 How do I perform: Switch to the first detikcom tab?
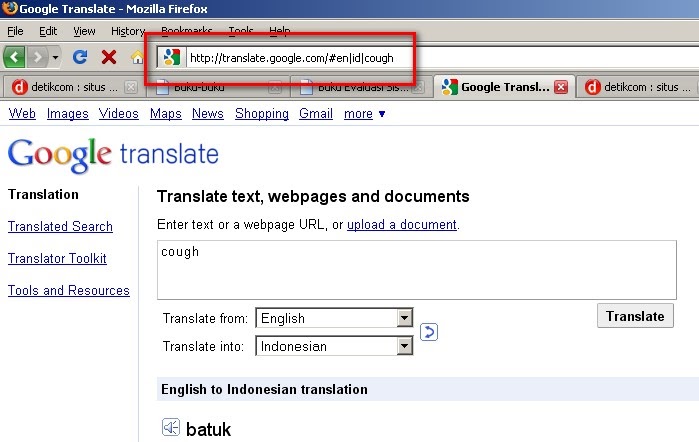coord(74,87)
